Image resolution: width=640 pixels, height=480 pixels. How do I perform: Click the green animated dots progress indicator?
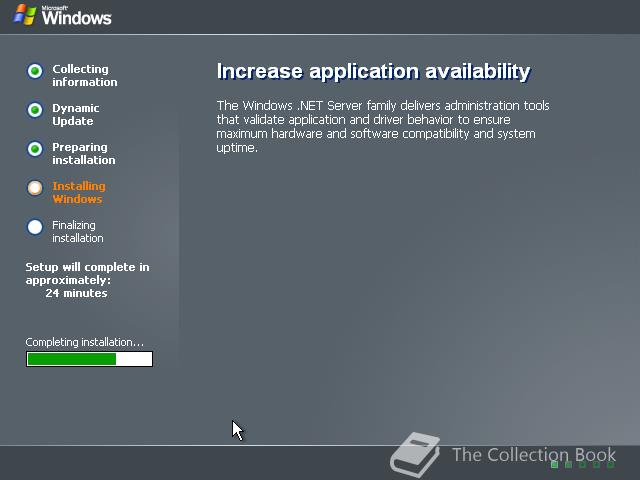[582, 464]
